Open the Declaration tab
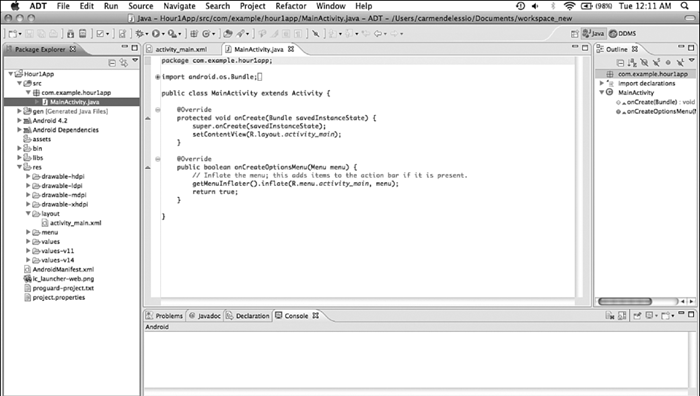 248,316
